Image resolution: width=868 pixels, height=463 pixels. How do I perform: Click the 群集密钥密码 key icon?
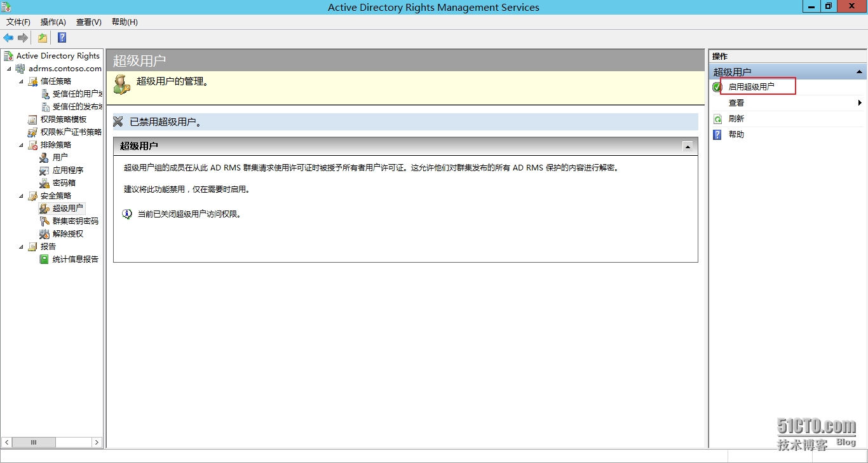point(44,221)
